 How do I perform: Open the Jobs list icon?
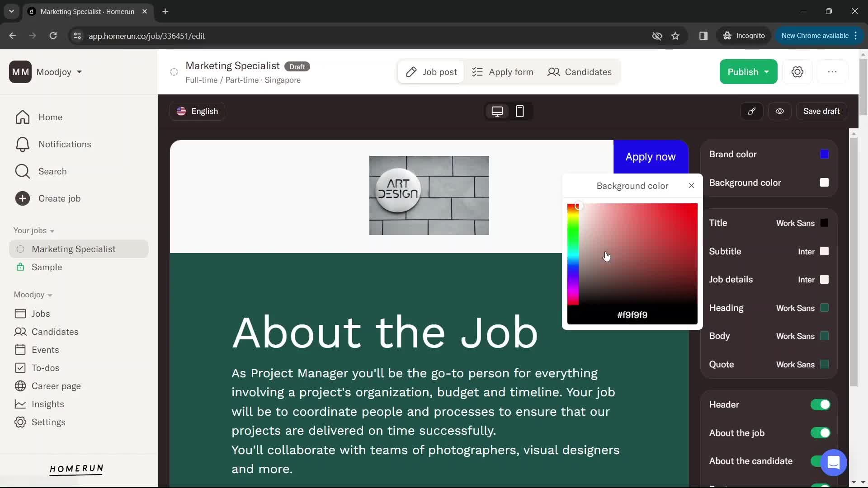click(20, 314)
